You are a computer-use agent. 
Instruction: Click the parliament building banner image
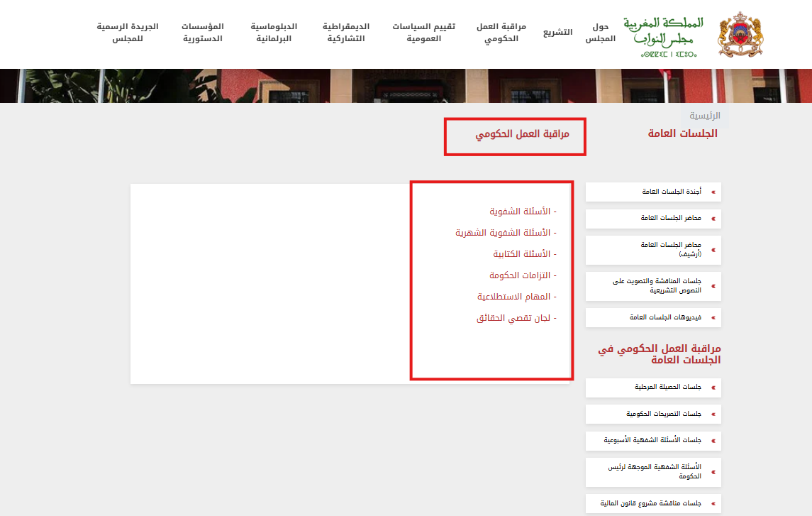(x=406, y=85)
